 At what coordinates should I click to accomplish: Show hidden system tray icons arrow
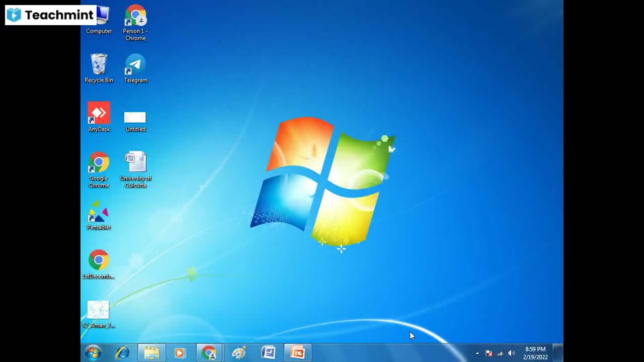pyautogui.click(x=477, y=353)
